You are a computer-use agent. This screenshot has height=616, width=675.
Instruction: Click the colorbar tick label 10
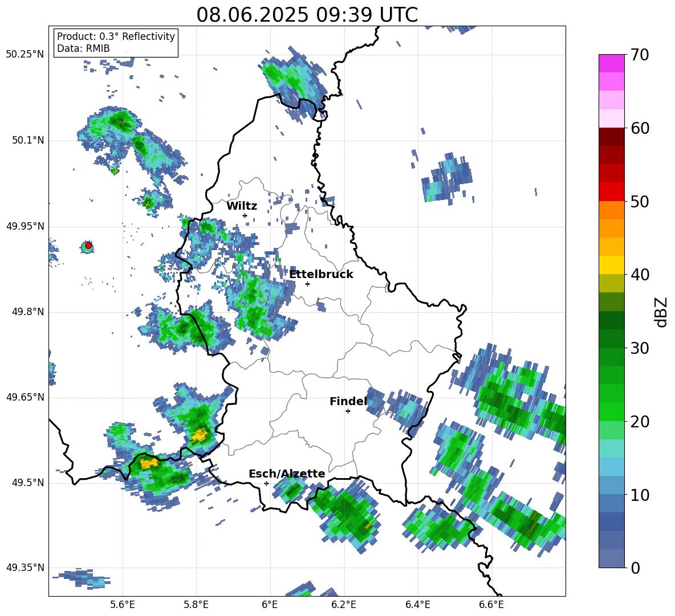639,495
